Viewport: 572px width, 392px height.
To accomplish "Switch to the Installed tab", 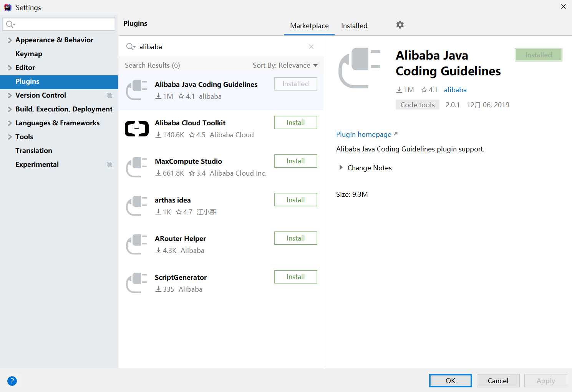I will click(x=354, y=26).
